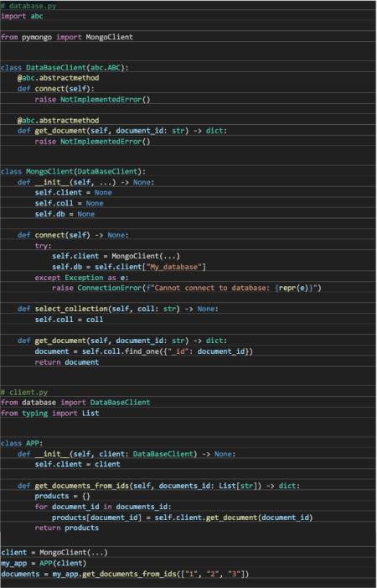The image size is (377, 588).
Task: Select the 'self.coll = None' assignment
Action: coord(69,203)
